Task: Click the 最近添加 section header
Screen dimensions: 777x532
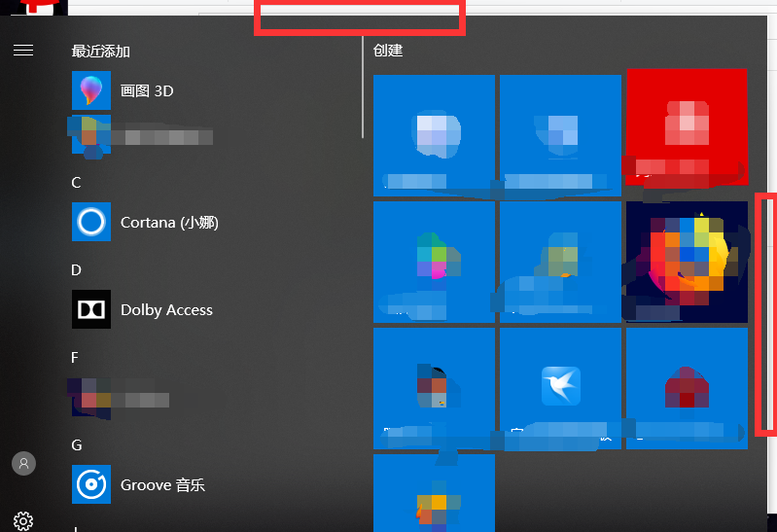Action: point(100,52)
